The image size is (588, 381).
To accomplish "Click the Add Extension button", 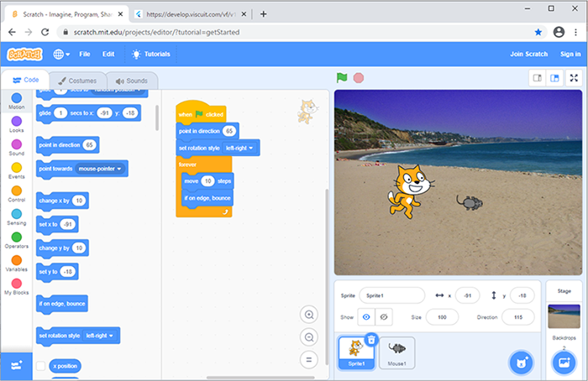I will [17, 366].
